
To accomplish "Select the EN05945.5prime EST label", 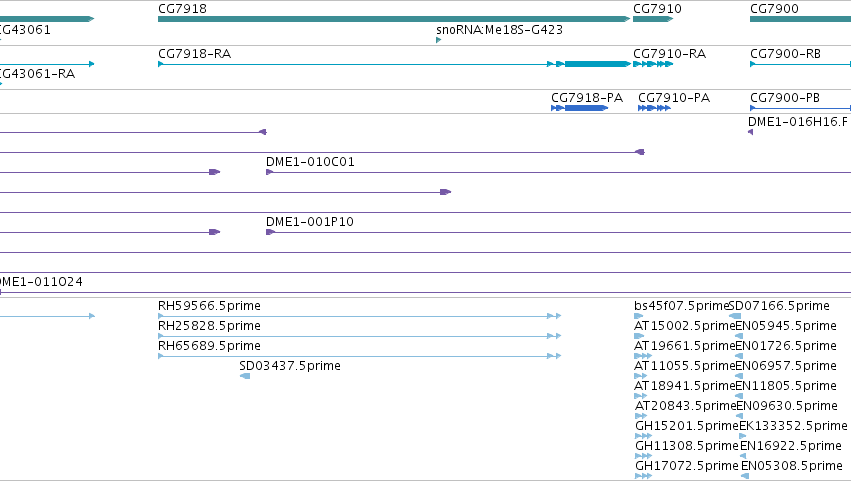I will click(x=786, y=326).
